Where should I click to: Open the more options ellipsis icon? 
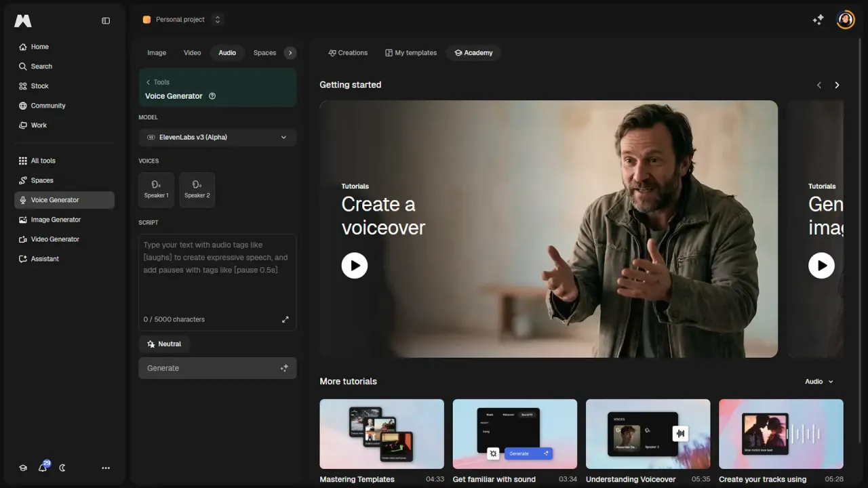(106, 468)
